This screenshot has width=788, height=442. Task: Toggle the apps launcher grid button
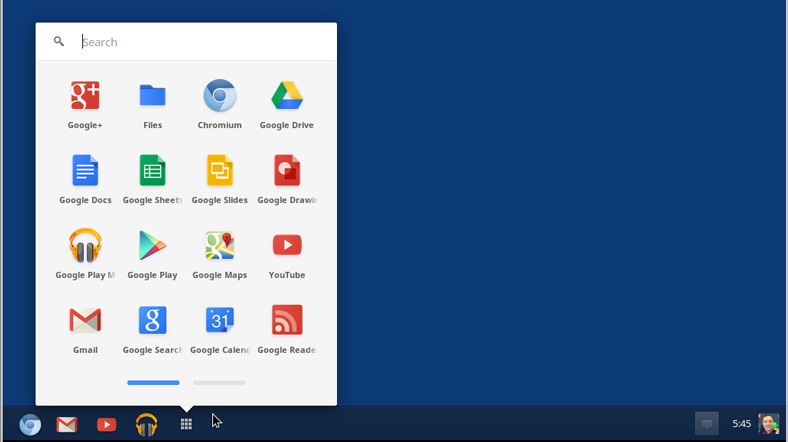[186, 424]
